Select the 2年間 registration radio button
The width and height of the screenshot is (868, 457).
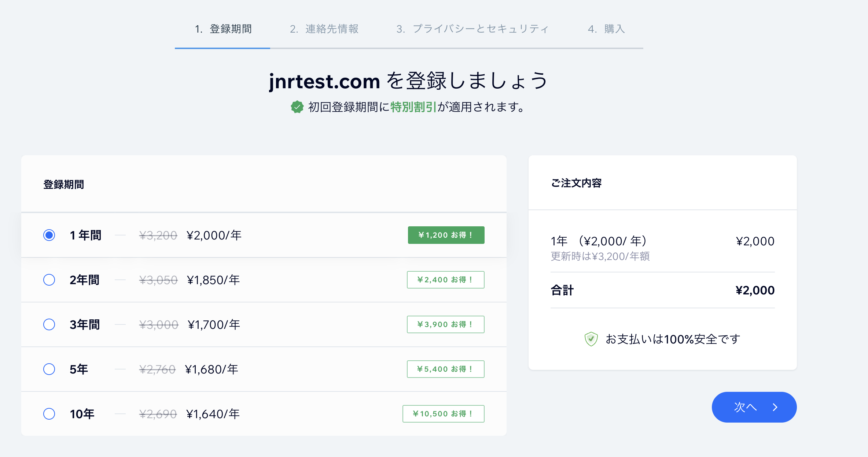[x=49, y=280]
